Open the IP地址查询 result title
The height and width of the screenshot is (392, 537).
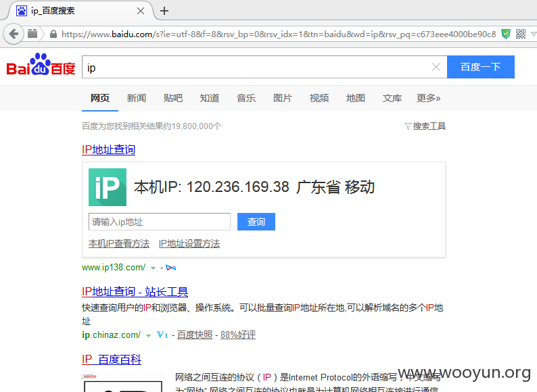click(x=109, y=149)
